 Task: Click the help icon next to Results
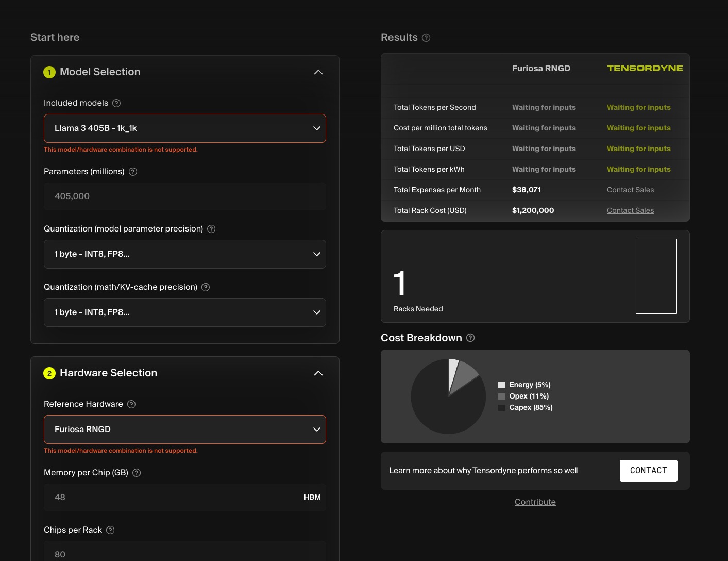(x=426, y=38)
